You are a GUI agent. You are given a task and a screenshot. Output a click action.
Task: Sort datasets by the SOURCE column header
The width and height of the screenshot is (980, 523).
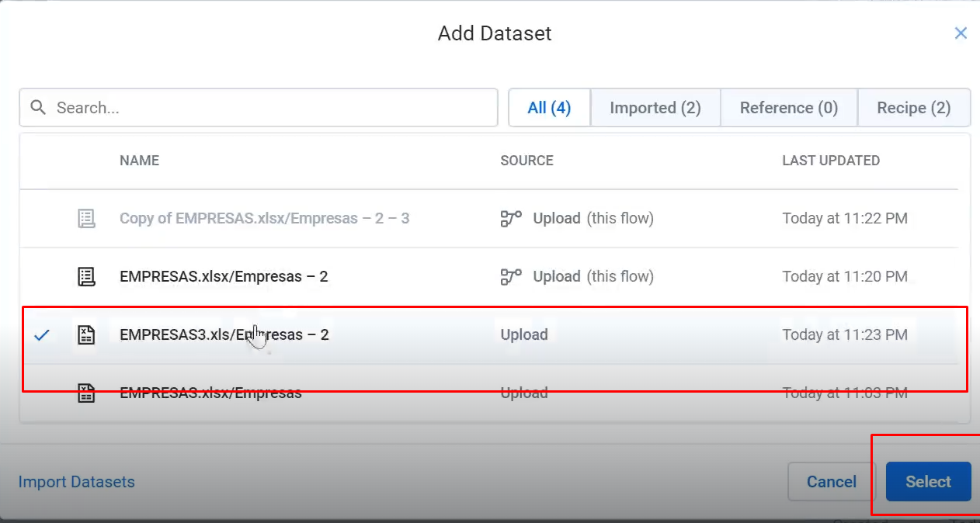tap(526, 161)
